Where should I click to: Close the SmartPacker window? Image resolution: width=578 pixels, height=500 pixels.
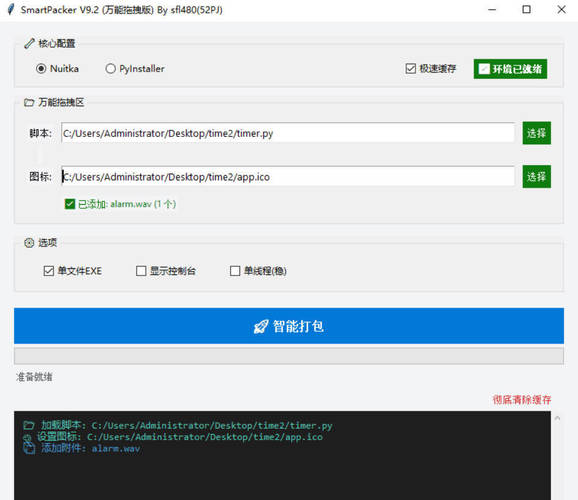(x=561, y=10)
